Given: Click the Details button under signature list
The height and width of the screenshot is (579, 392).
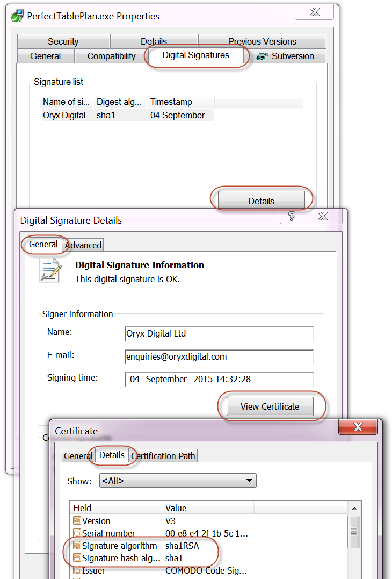Looking at the screenshot, I should [261, 201].
